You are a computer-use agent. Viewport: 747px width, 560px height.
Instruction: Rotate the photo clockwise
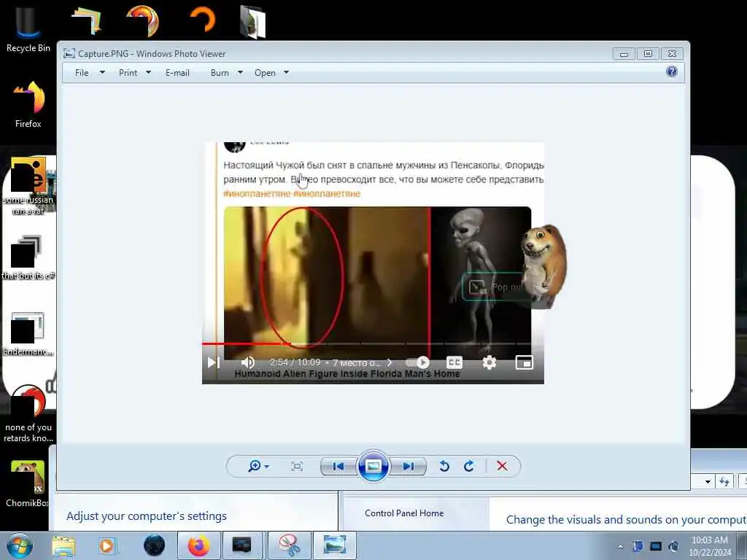coord(469,466)
